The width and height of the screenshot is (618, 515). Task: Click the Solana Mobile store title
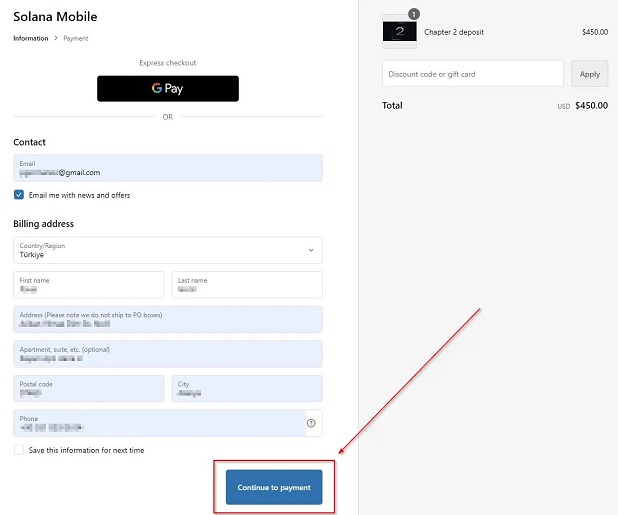click(55, 17)
